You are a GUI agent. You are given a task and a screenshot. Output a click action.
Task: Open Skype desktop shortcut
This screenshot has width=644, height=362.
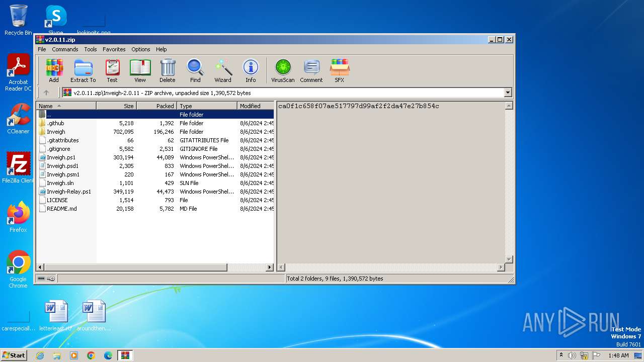tap(56, 20)
